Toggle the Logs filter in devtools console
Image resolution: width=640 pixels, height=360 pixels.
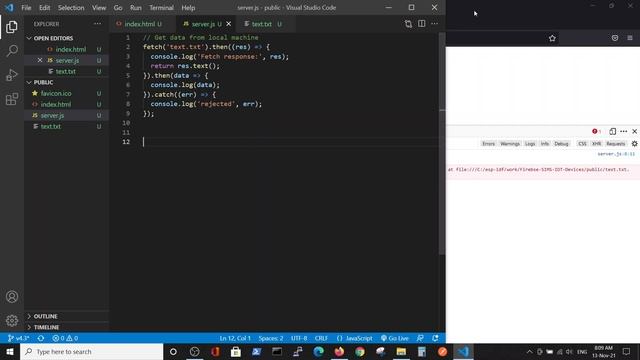pyautogui.click(x=530, y=144)
